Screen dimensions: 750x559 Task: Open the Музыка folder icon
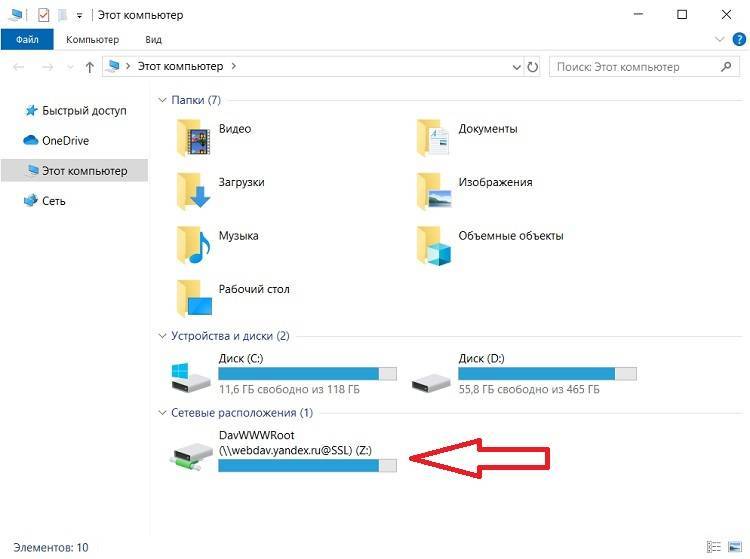(x=193, y=245)
